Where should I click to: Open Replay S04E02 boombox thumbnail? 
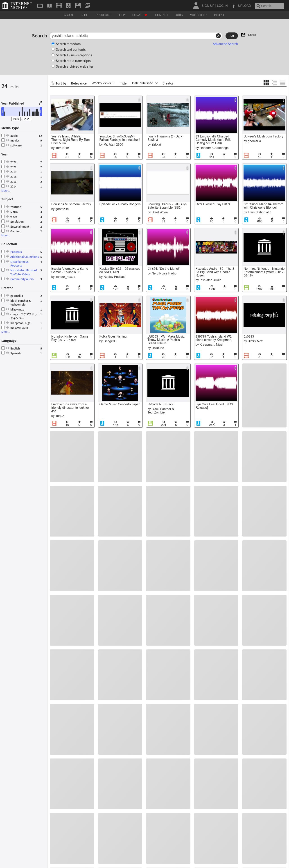(120, 247)
